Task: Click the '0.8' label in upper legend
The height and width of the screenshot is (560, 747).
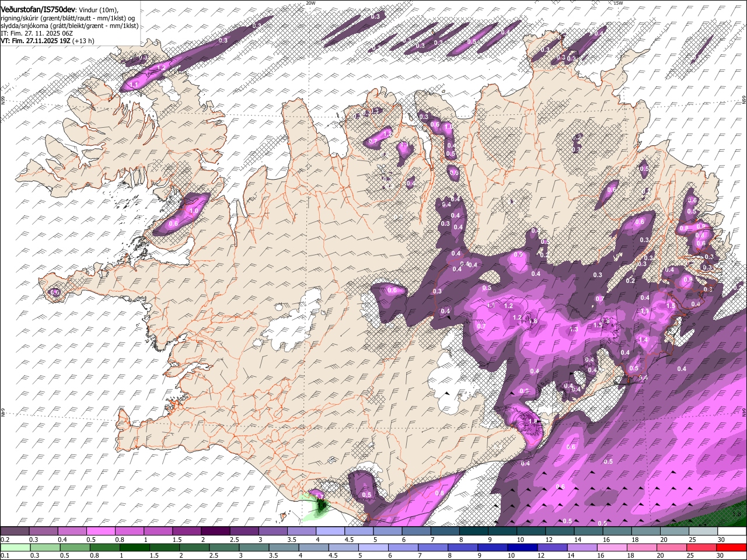Action: click(119, 540)
